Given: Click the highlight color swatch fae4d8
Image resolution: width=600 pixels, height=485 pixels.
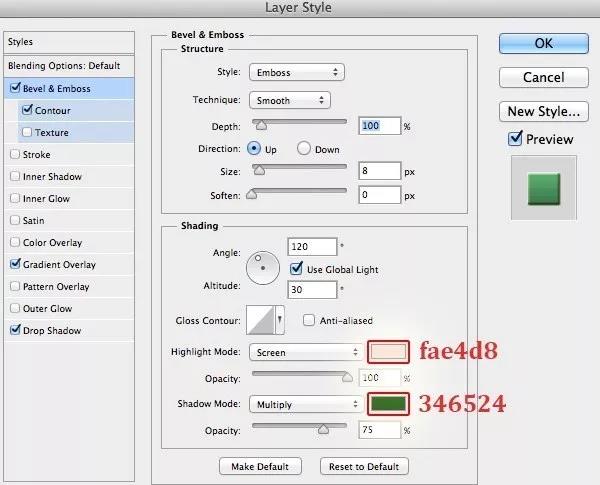Looking at the screenshot, I should point(388,351).
